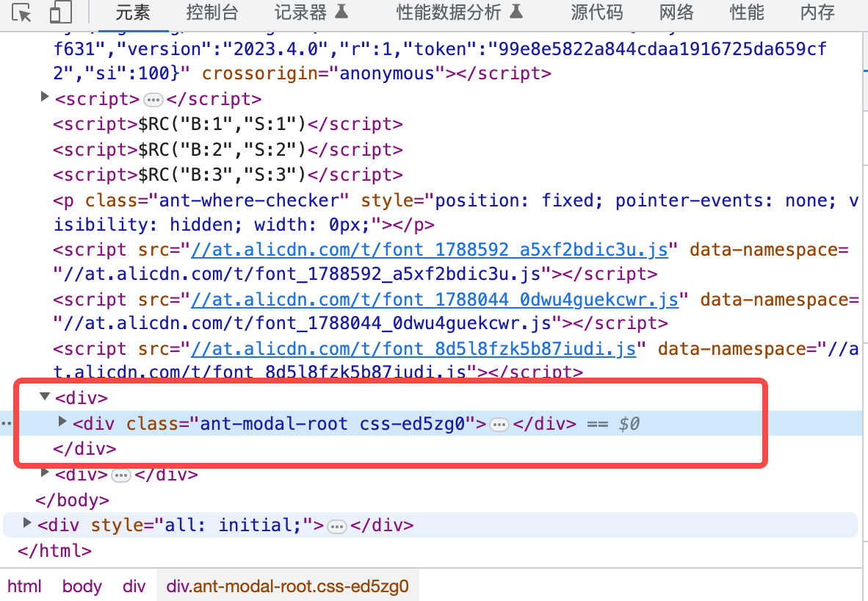Select the ant-where-checker p element
The image size is (868, 601).
[455, 213]
